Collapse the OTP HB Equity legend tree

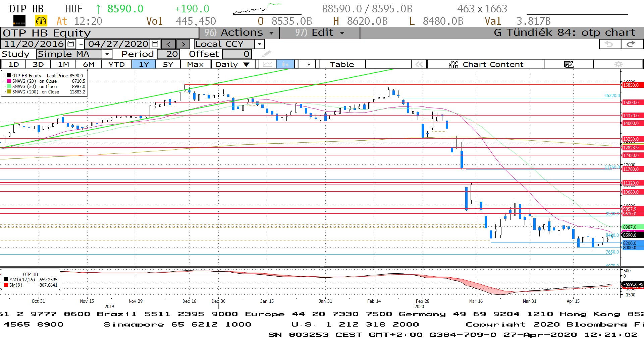click(x=5, y=76)
